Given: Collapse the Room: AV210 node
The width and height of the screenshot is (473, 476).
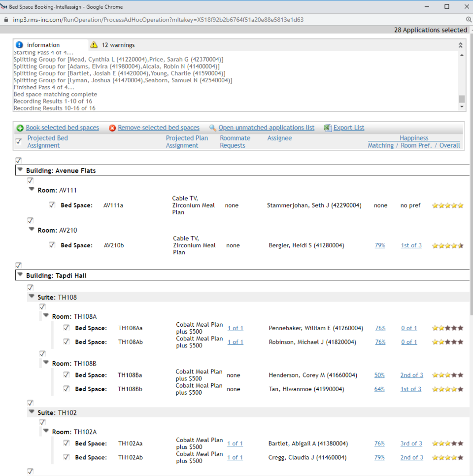Looking at the screenshot, I should [x=31, y=229].
